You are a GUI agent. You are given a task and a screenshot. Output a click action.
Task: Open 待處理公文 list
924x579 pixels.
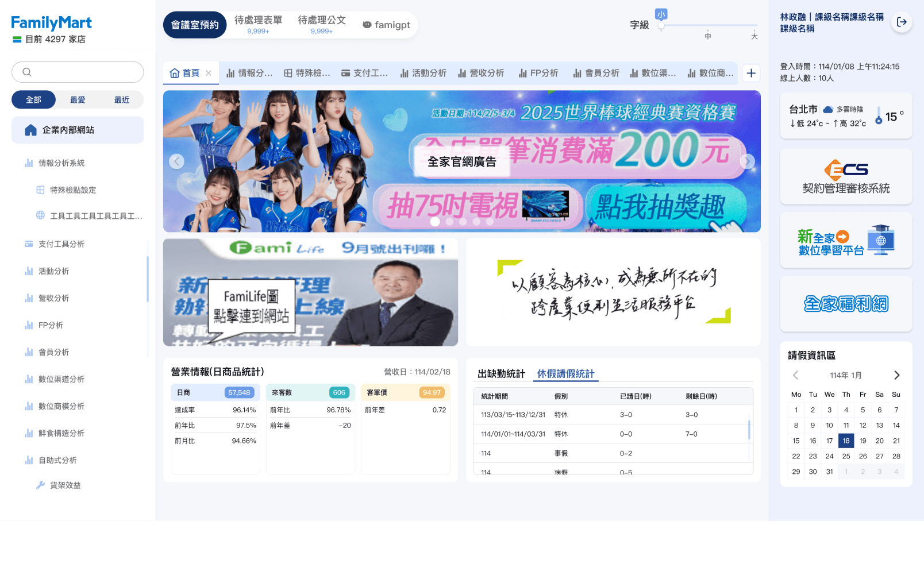click(322, 25)
